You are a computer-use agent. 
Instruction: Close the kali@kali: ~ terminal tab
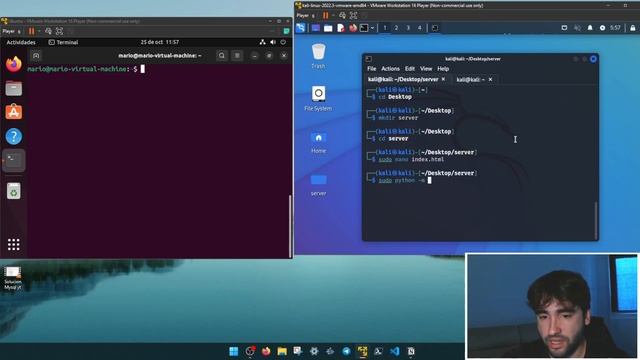(490, 79)
